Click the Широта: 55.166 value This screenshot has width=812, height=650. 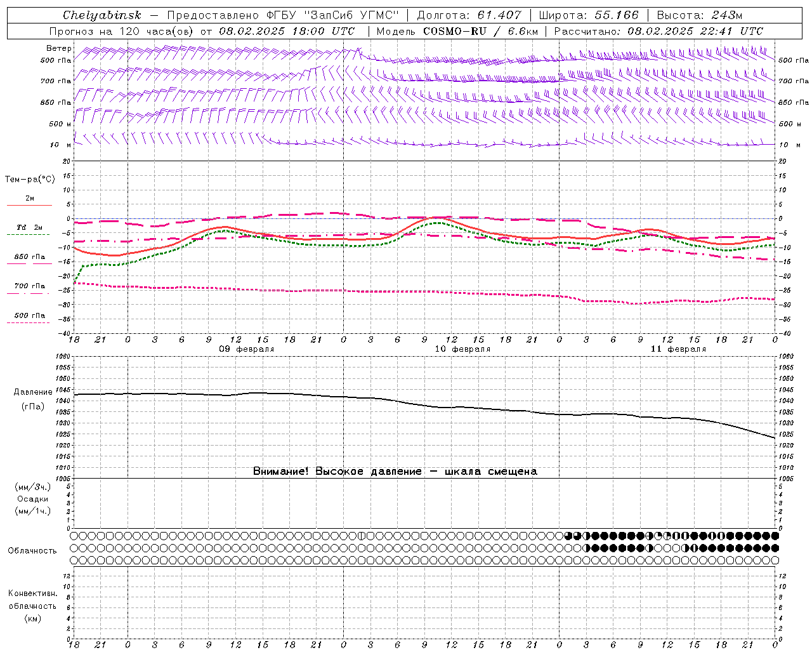pos(589,15)
